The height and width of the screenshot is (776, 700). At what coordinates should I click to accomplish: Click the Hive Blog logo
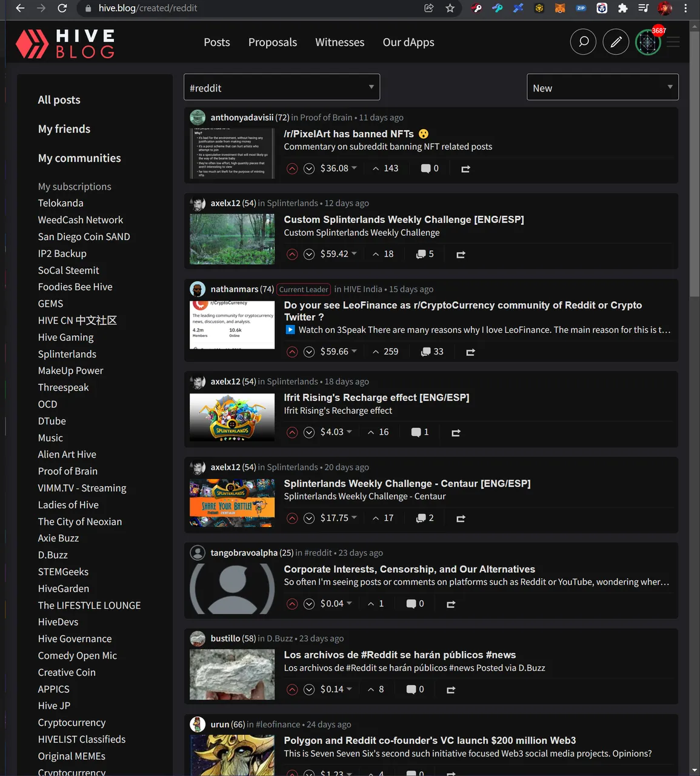[x=65, y=44]
